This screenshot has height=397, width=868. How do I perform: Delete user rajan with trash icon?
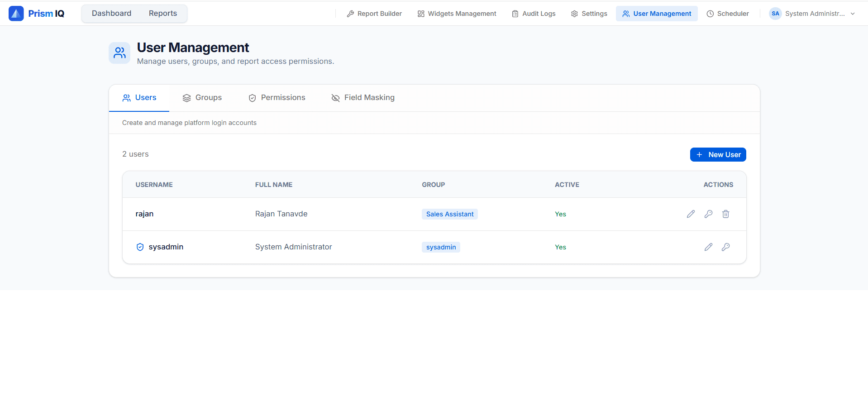[x=725, y=214]
